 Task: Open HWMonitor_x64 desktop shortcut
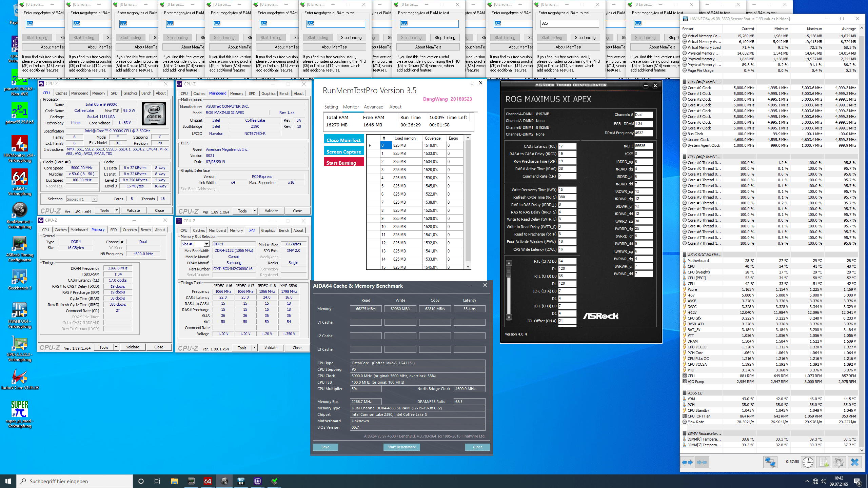19,149
